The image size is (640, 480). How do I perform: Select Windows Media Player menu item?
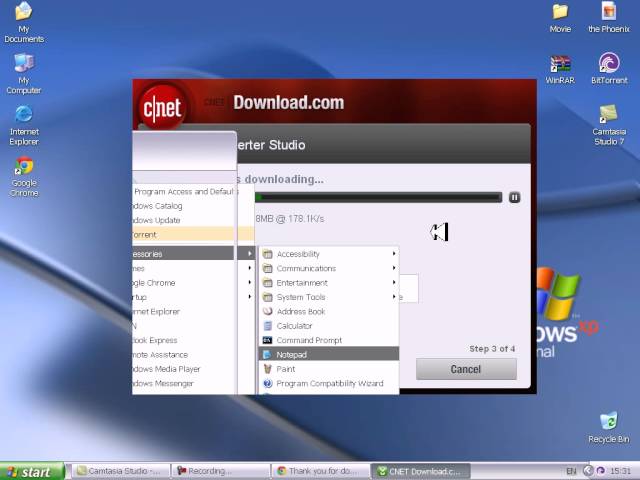coord(193,369)
